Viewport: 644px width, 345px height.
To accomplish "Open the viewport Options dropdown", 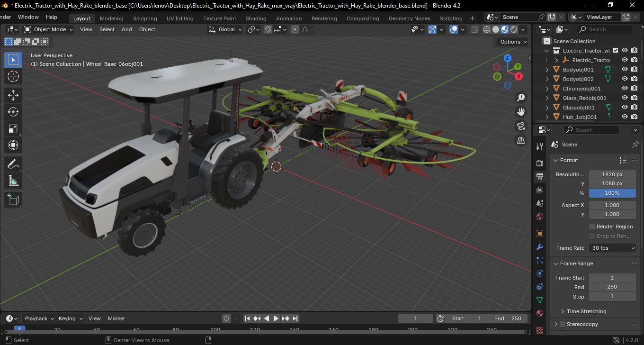I will 514,42.
